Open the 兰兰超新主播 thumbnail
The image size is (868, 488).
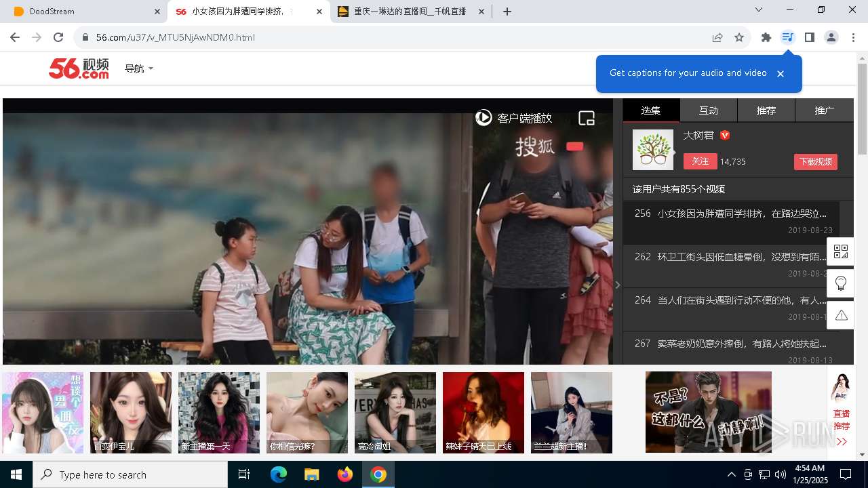pyautogui.click(x=572, y=413)
